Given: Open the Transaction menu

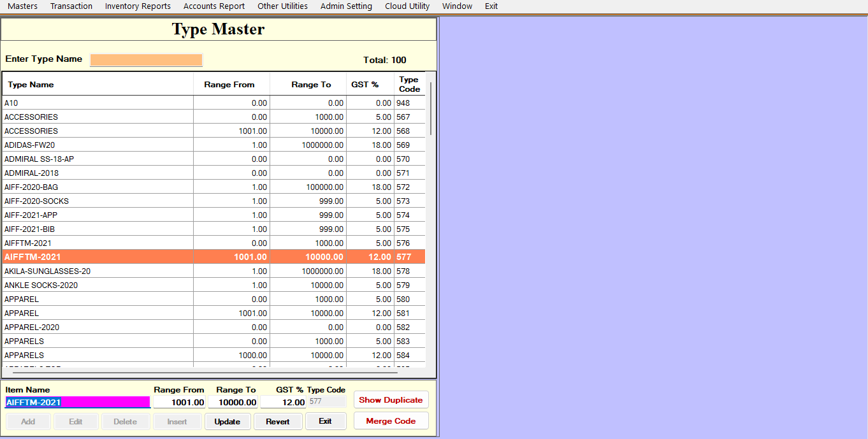Looking at the screenshot, I should pyautogui.click(x=71, y=6).
